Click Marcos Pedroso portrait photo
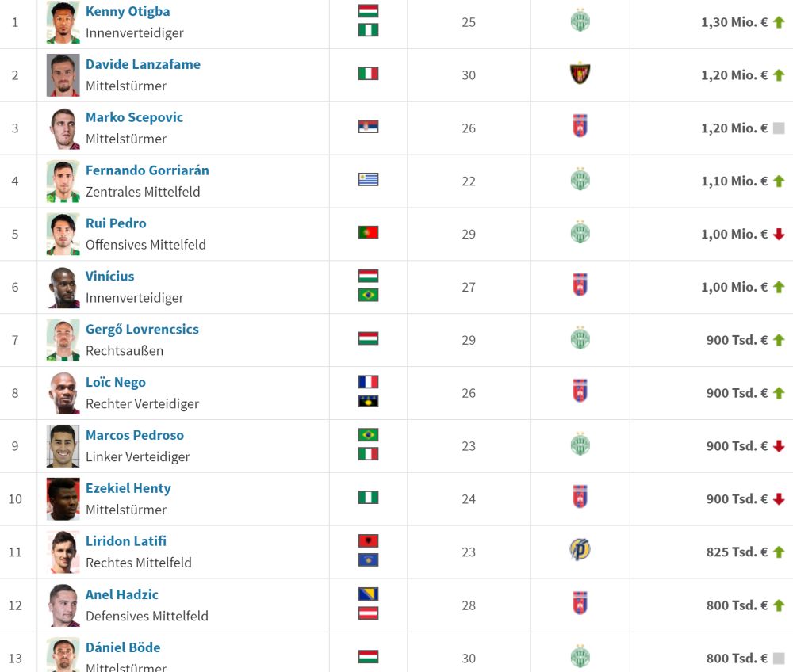The width and height of the screenshot is (793, 672). point(63,445)
